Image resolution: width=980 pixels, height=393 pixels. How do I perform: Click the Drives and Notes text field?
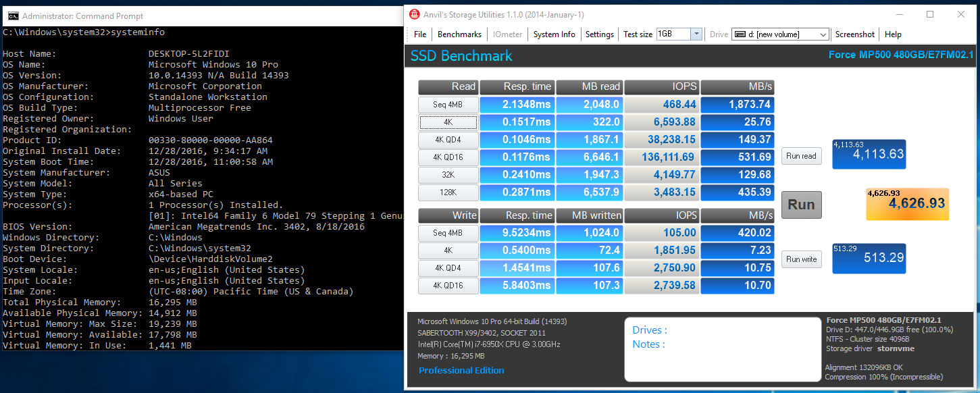(721, 349)
